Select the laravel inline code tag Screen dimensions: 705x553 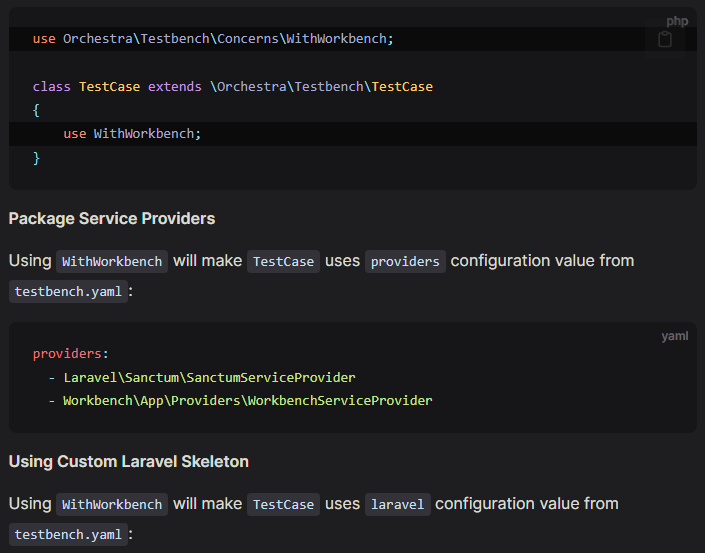click(x=397, y=504)
